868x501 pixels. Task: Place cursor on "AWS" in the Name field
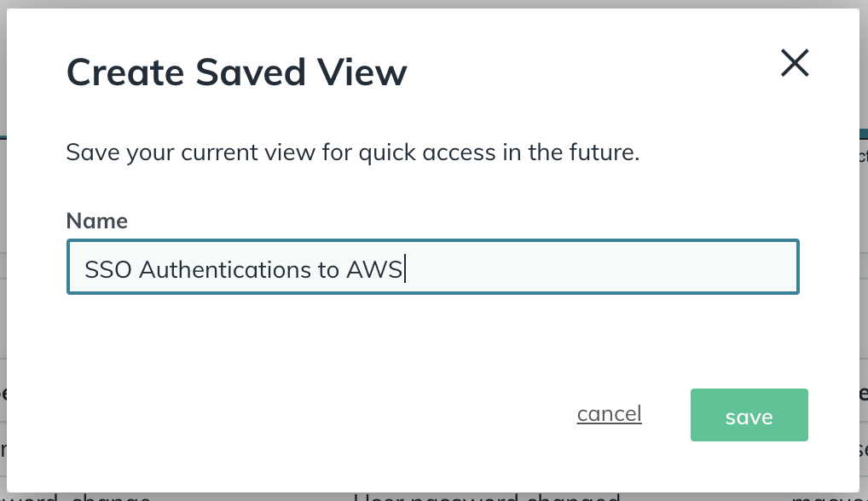[374, 269]
